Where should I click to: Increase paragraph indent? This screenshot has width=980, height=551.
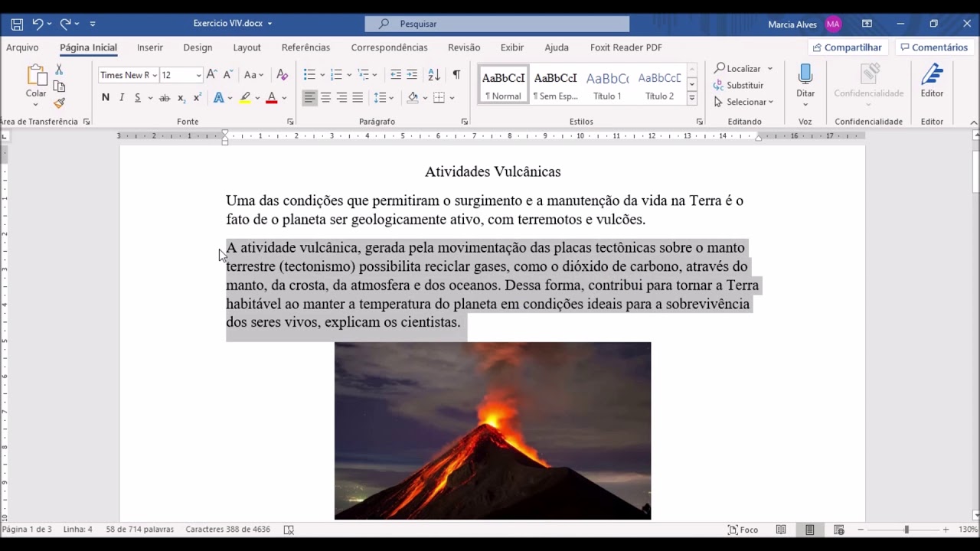click(x=412, y=75)
